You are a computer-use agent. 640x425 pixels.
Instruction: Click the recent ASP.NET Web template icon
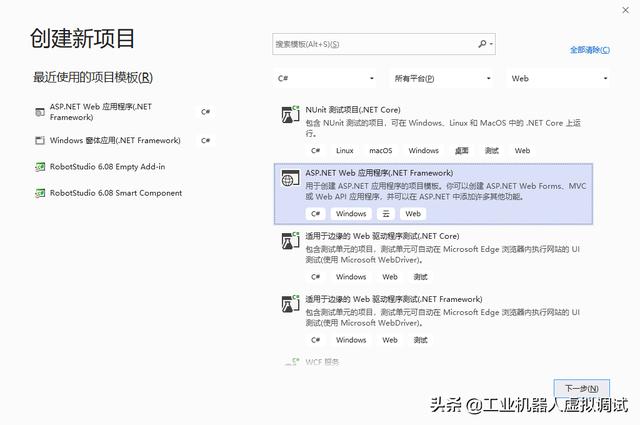tap(40, 112)
